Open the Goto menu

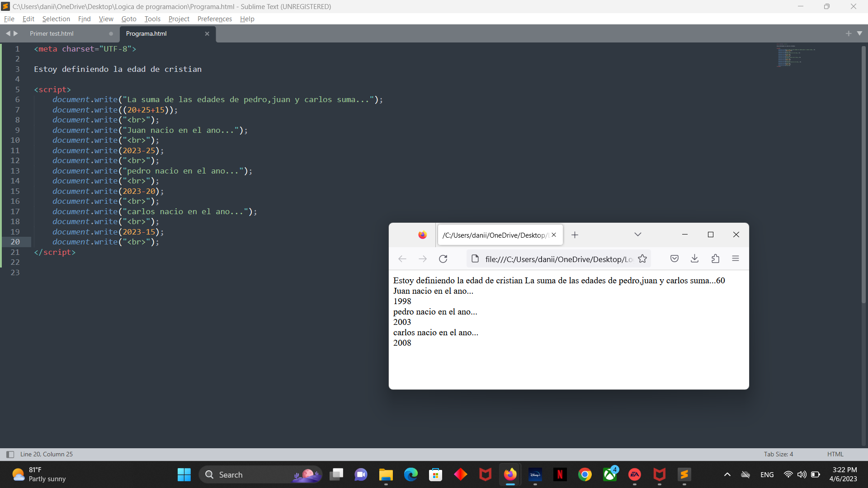pos(129,19)
